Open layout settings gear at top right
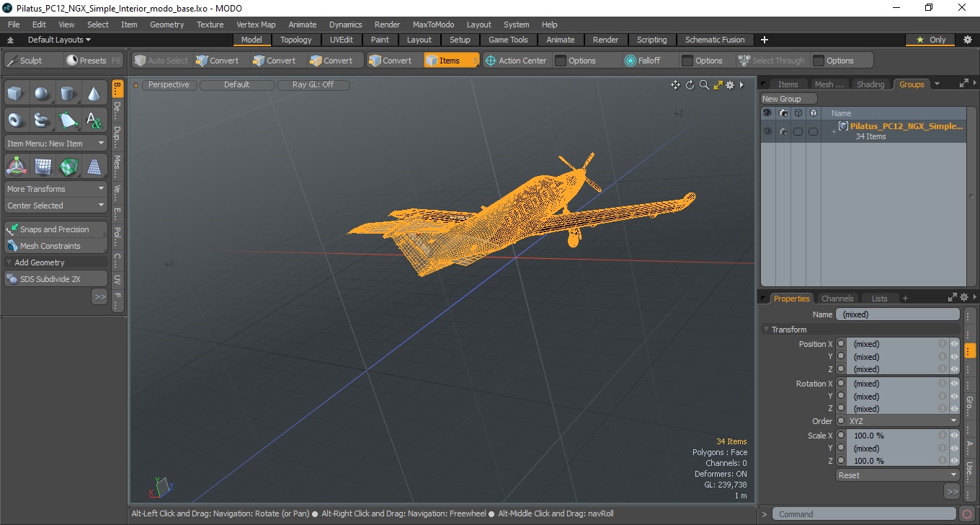The image size is (980, 525). pyautogui.click(x=968, y=40)
